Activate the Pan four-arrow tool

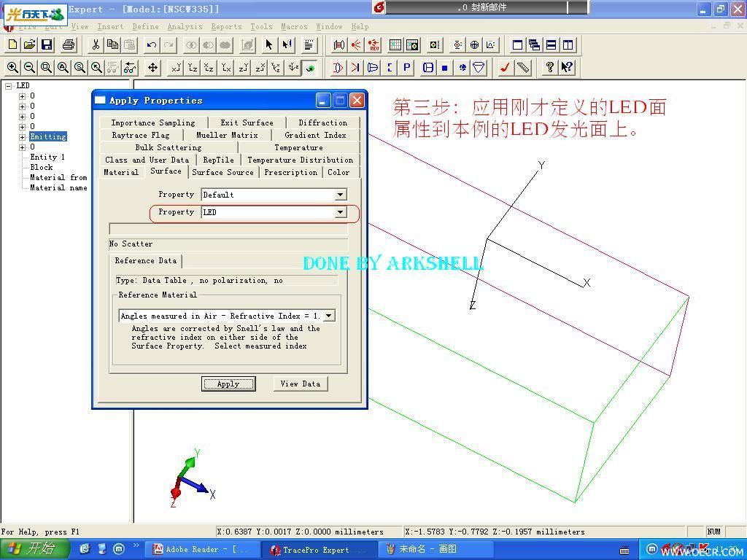(152, 68)
